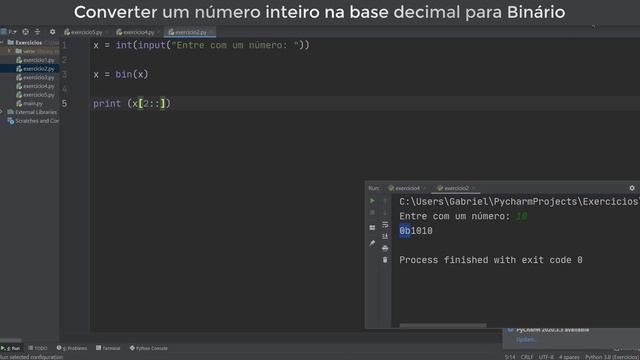Open exercicio1.py in the project tree
Image resolution: width=640 pixels, height=360 pixels.
pyautogui.click(x=35, y=60)
